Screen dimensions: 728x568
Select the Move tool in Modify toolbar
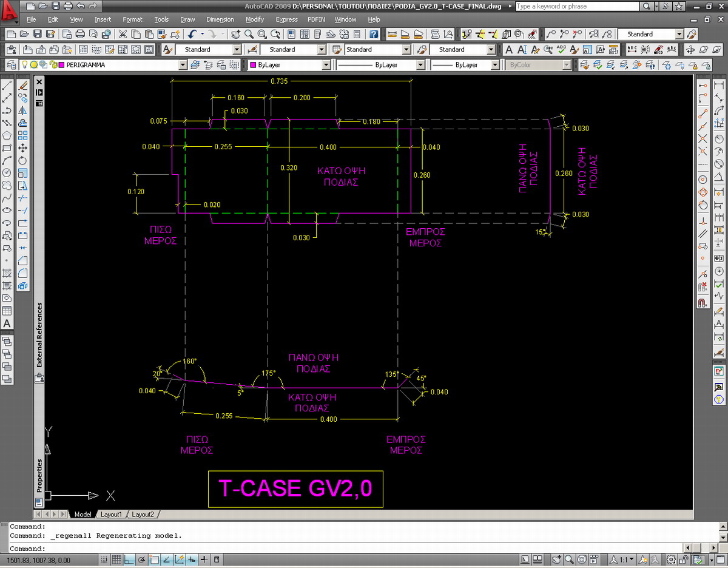pyautogui.click(x=22, y=147)
